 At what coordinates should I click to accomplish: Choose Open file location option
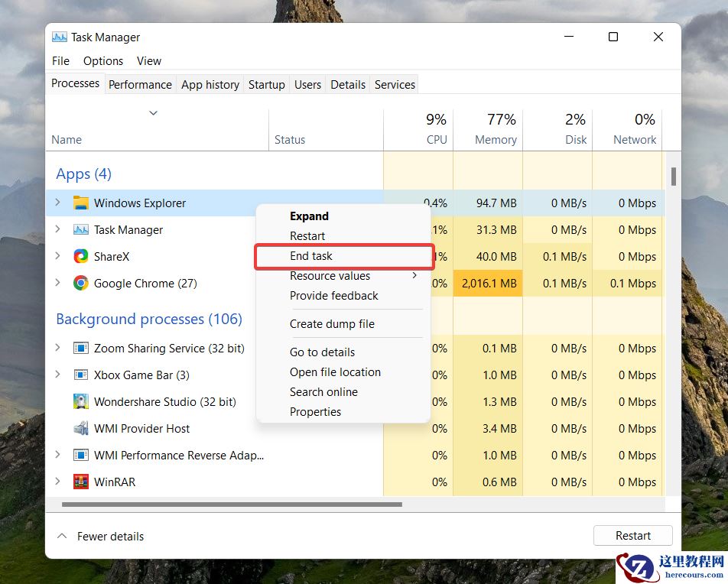point(343,372)
